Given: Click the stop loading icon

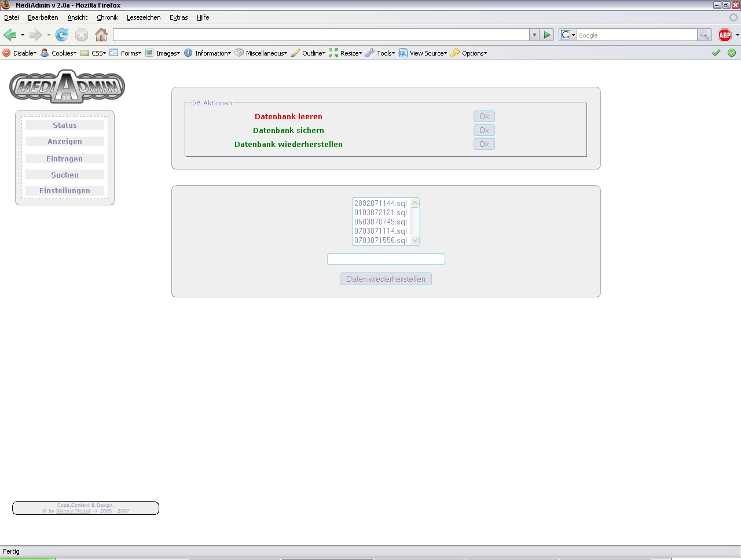Looking at the screenshot, I should coord(82,35).
